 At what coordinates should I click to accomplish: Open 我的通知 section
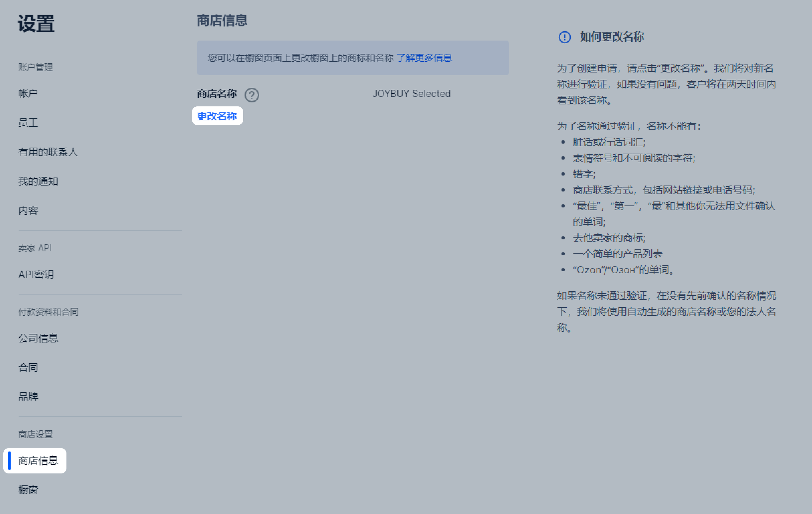[38, 182]
